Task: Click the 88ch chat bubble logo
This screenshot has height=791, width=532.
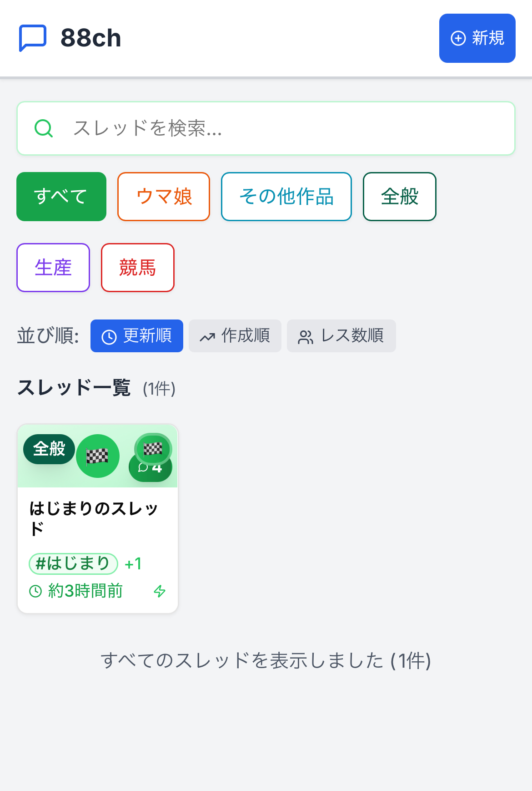Action: pyautogui.click(x=33, y=38)
